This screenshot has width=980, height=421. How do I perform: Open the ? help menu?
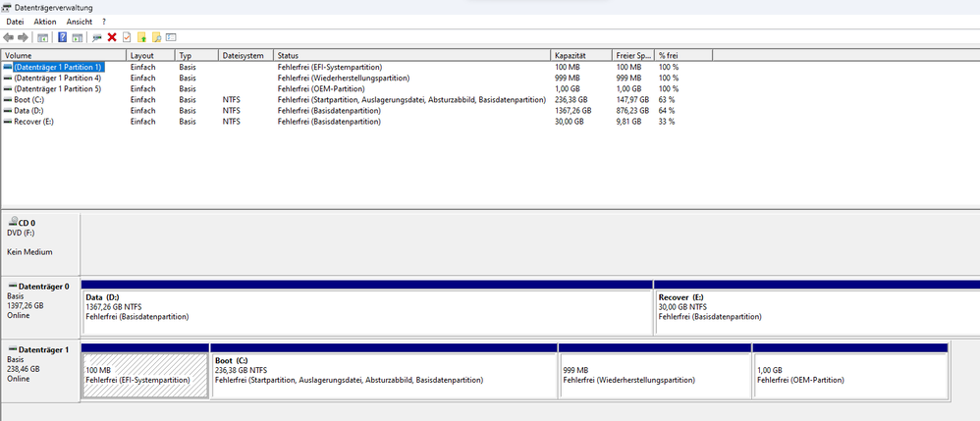(104, 22)
